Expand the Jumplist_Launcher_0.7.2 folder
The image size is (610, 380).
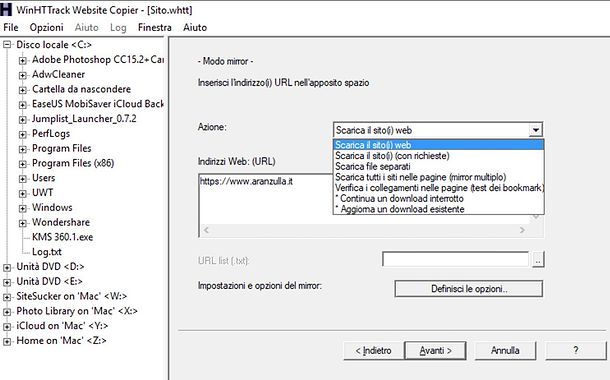(x=23, y=119)
